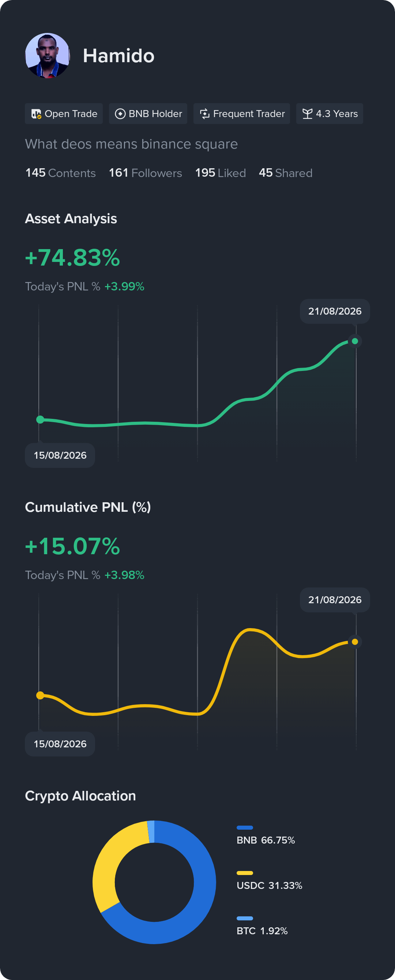The width and height of the screenshot is (395, 980).
Task: Click the USDC yellow legend swatch
Action: (245, 873)
